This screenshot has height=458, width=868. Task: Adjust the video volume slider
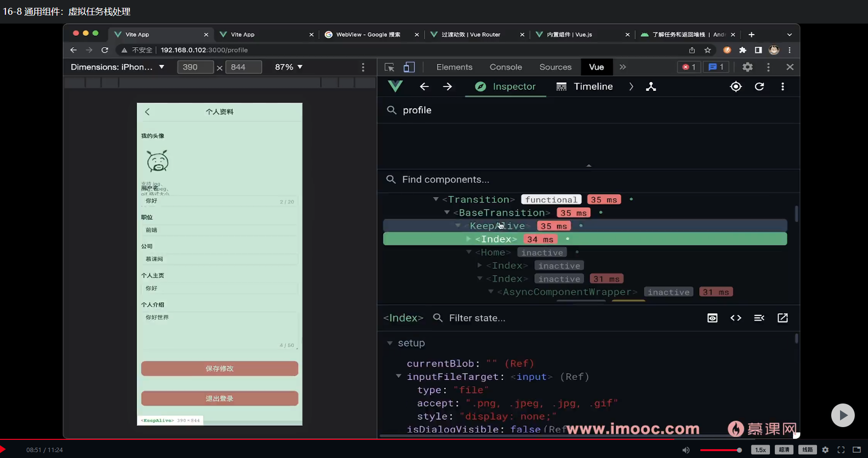[721, 450]
